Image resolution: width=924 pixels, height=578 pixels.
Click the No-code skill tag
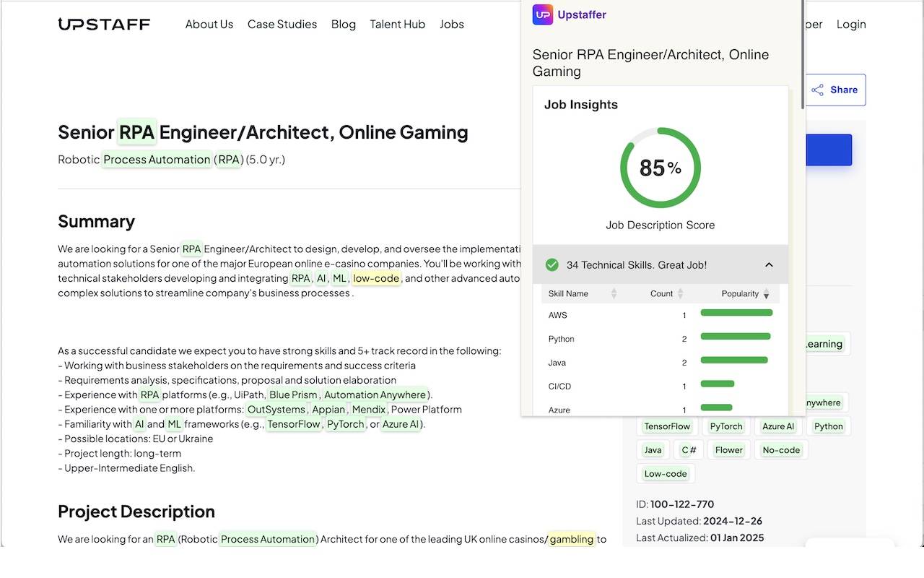(781, 450)
